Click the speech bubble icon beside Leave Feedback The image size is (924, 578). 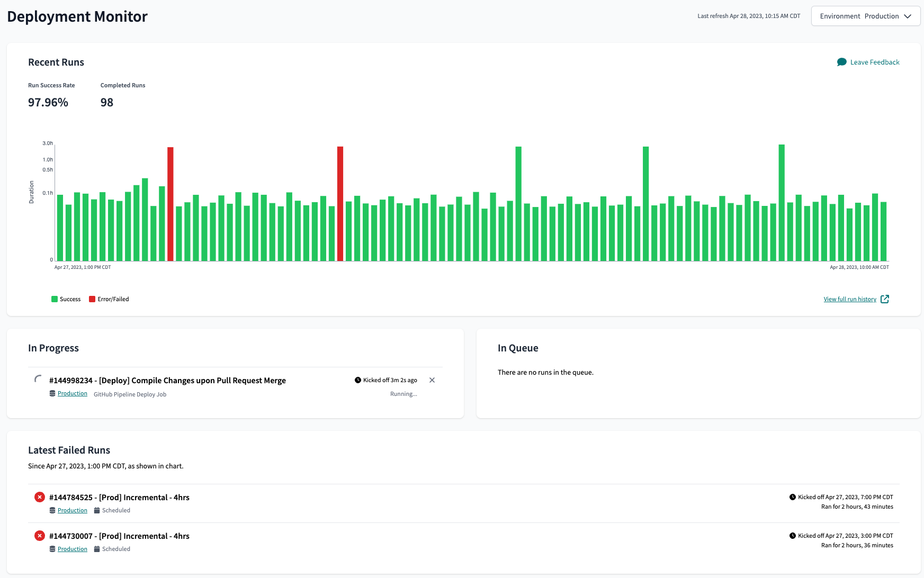coord(841,62)
